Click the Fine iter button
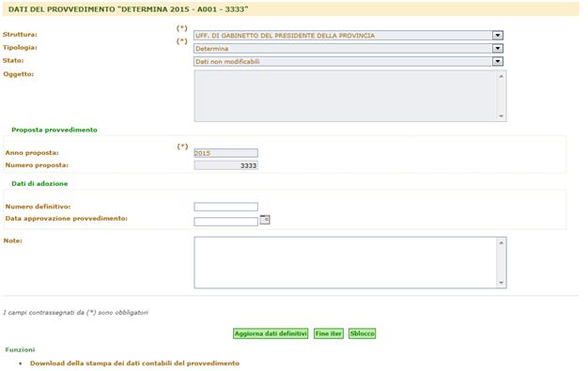Viewport: 588px width, 371px height. click(x=329, y=333)
